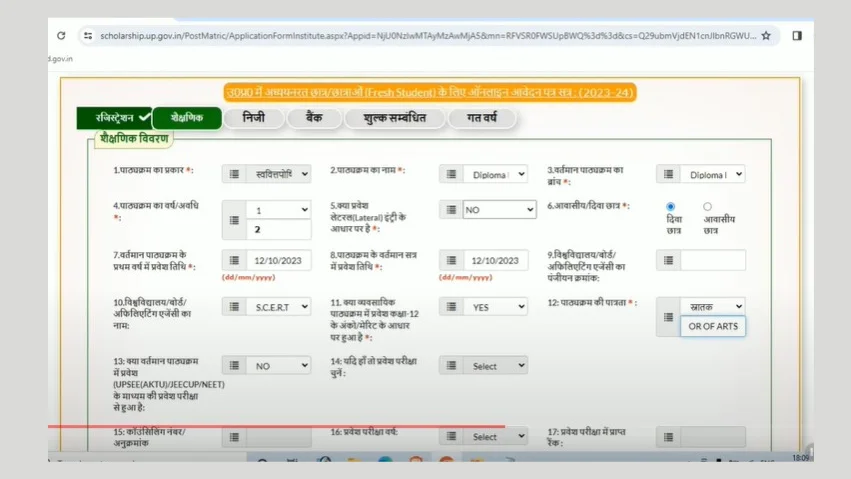851x479 pixels.
Task: Click the duration field showing 2
Action: [278, 229]
